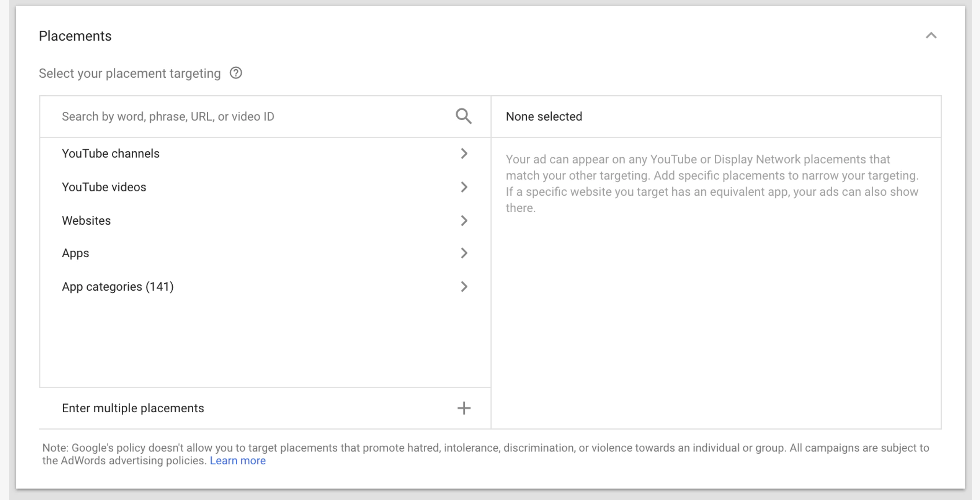Click the arrow beside YouTube channels
This screenshot has height=500, width=980.
pos(464,154)
